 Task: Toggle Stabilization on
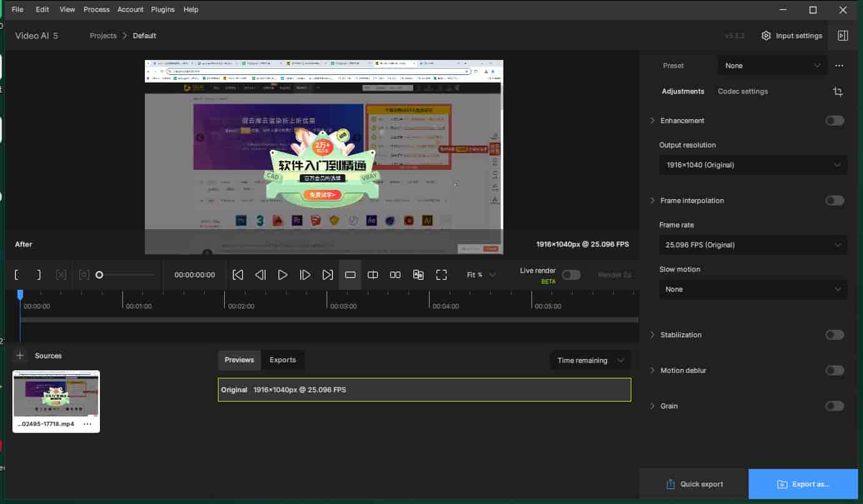coord(834,335)
